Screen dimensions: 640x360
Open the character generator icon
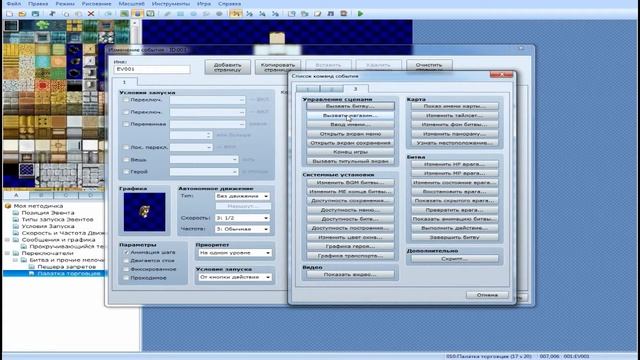pos(344,13)
